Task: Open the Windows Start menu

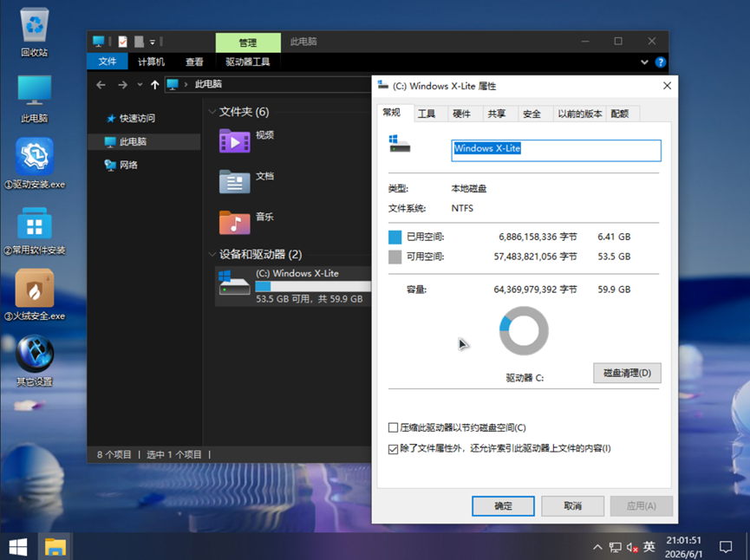Action: pyautogui.click(x=18, y=547)
